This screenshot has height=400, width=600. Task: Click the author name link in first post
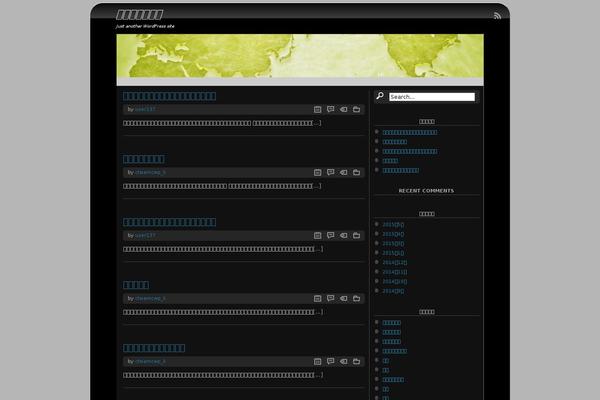click(145, 109)
